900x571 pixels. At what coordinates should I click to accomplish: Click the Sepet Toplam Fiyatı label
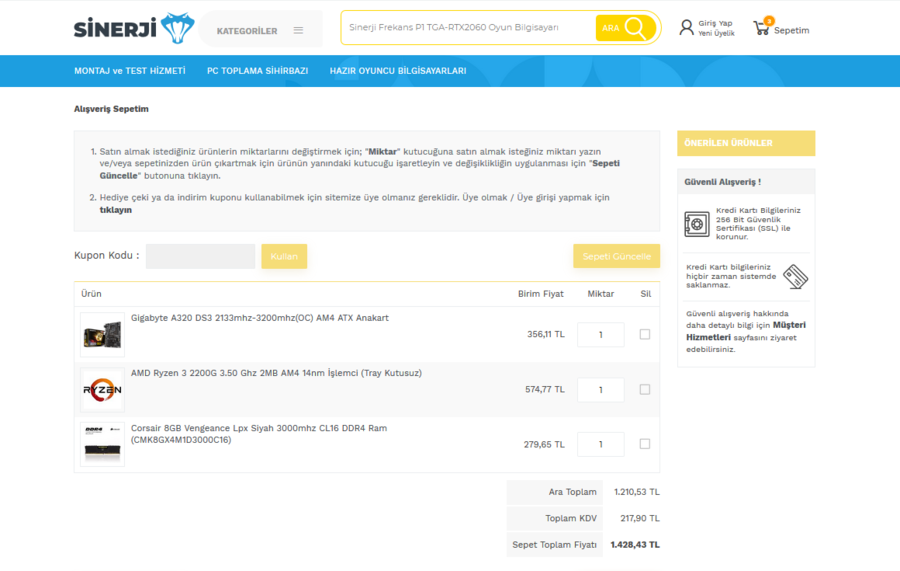click(554, 545)
